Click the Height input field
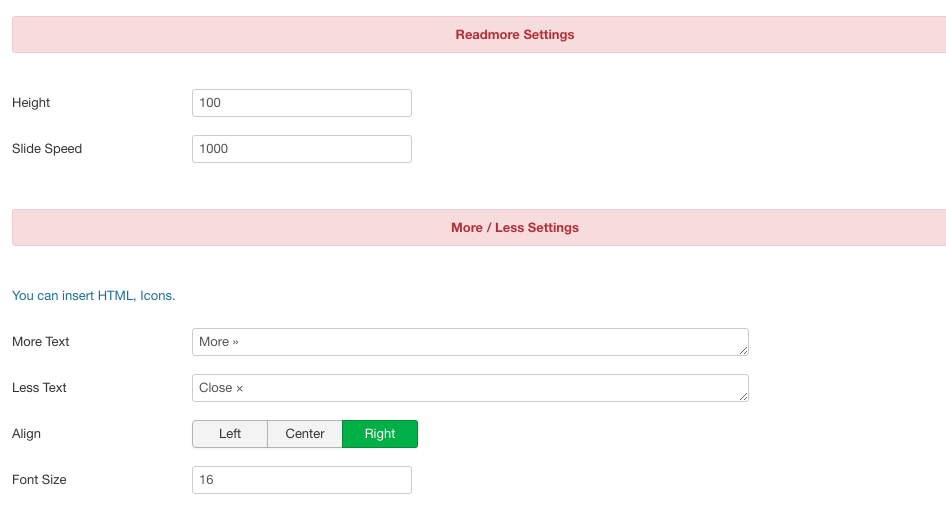This screenshot has height=508, width=946. coord(302,103)
